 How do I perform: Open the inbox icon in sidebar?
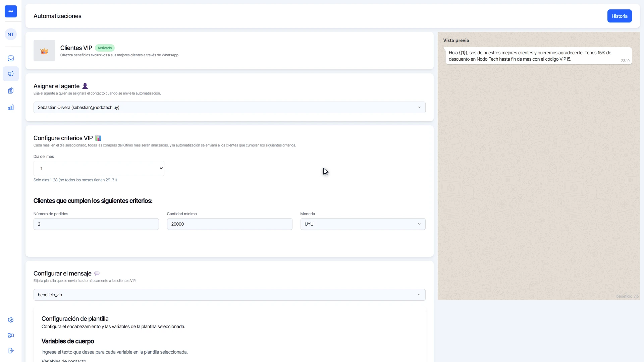(11, 58)
